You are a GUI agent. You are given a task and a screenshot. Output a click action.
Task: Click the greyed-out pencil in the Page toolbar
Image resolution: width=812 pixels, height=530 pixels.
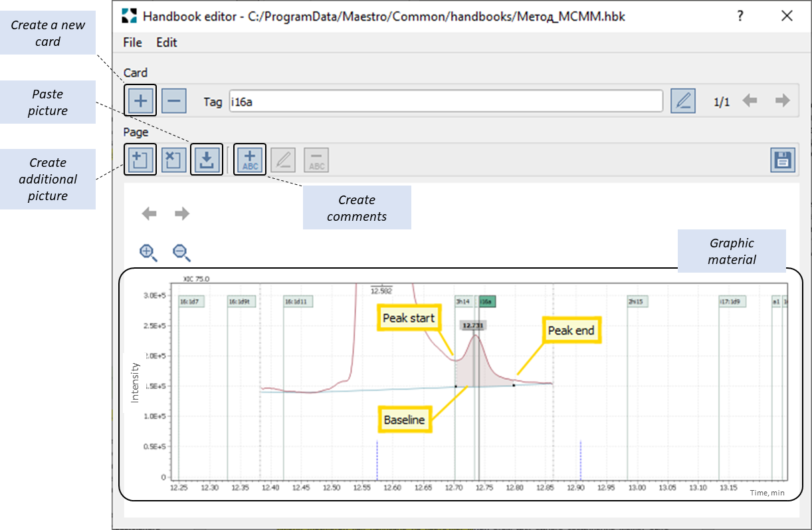coord(283,160)
